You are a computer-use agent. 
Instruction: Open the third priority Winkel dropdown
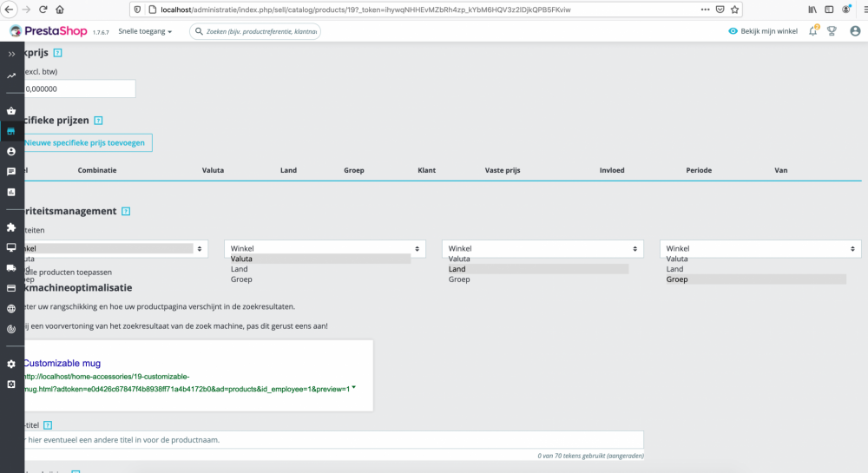click(542, 249)
